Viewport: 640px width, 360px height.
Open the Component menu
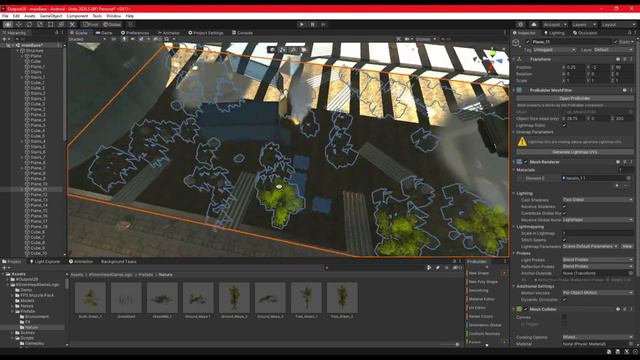[77, 16]
